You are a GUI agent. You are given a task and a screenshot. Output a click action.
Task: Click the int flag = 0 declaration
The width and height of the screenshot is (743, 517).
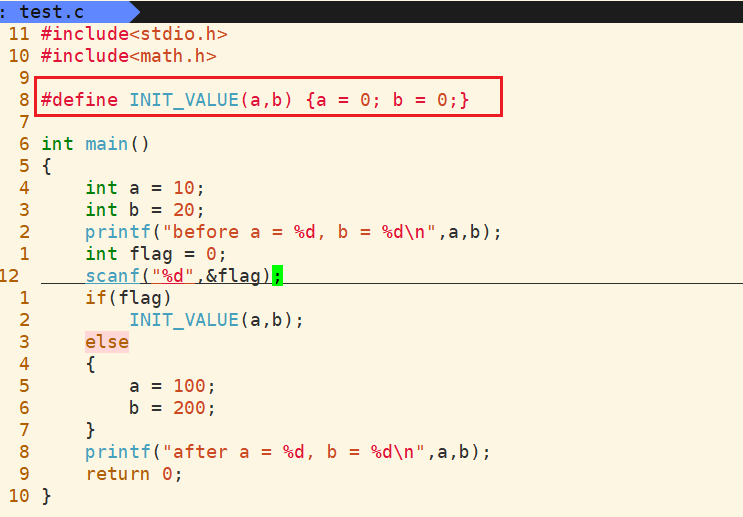(x=156, y=254)
